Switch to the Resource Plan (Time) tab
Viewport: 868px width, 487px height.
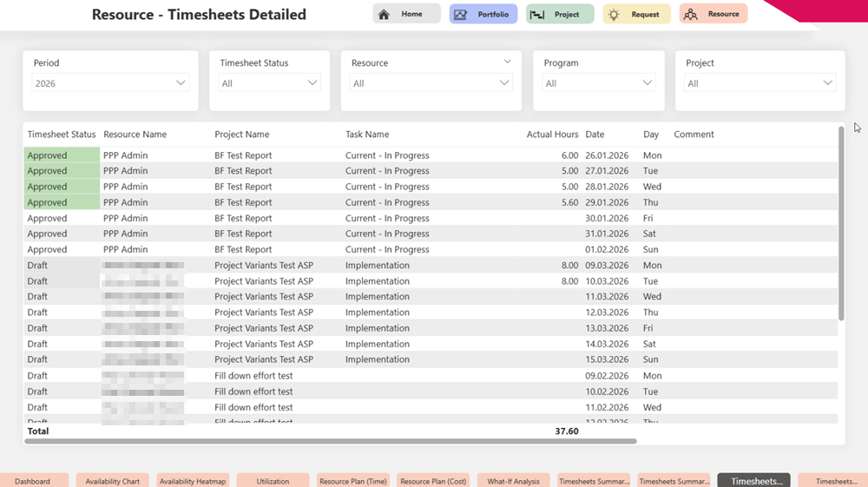[x=353, y=481]
